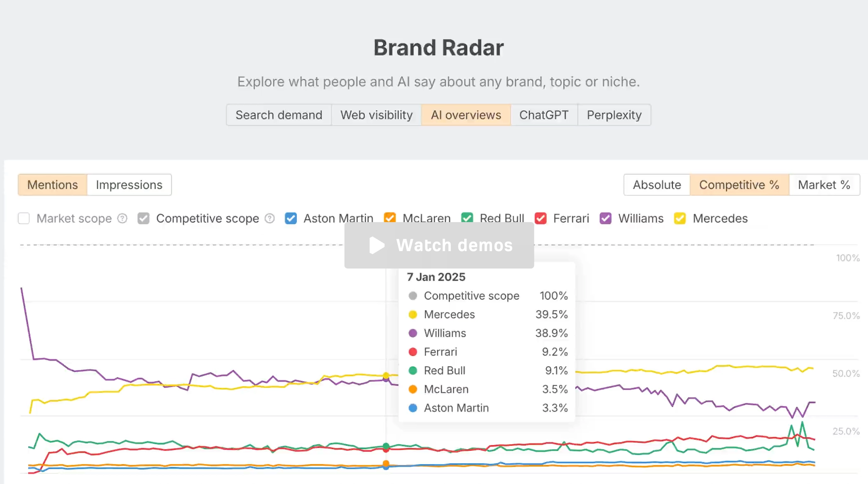Open the Web visibility tab
Viewport: 868px width, 484px height.
[376, 115]
